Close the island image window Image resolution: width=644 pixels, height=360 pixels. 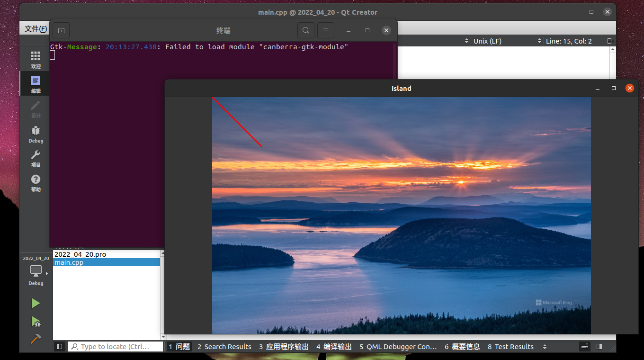[629, 88]
